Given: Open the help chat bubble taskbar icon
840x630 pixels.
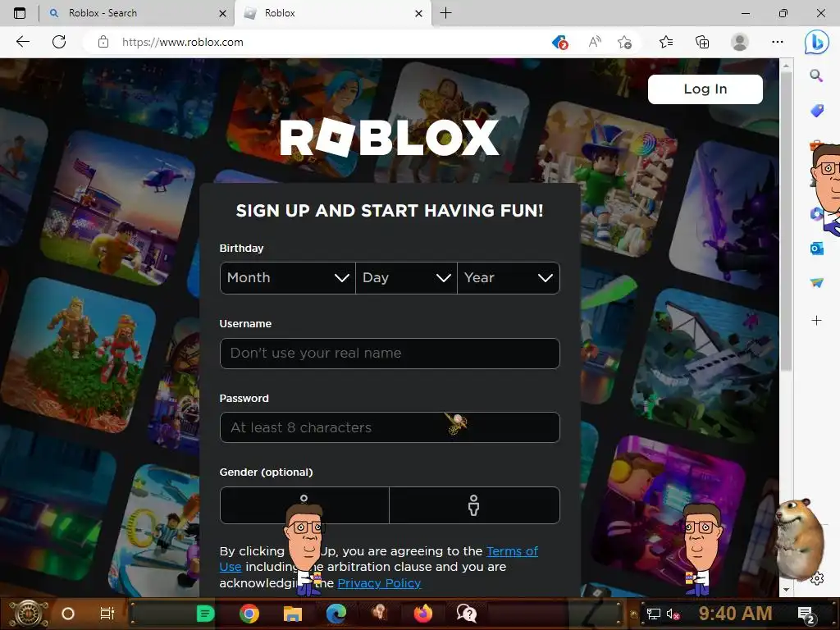Looking at the screenshot, I should (467, 614).
